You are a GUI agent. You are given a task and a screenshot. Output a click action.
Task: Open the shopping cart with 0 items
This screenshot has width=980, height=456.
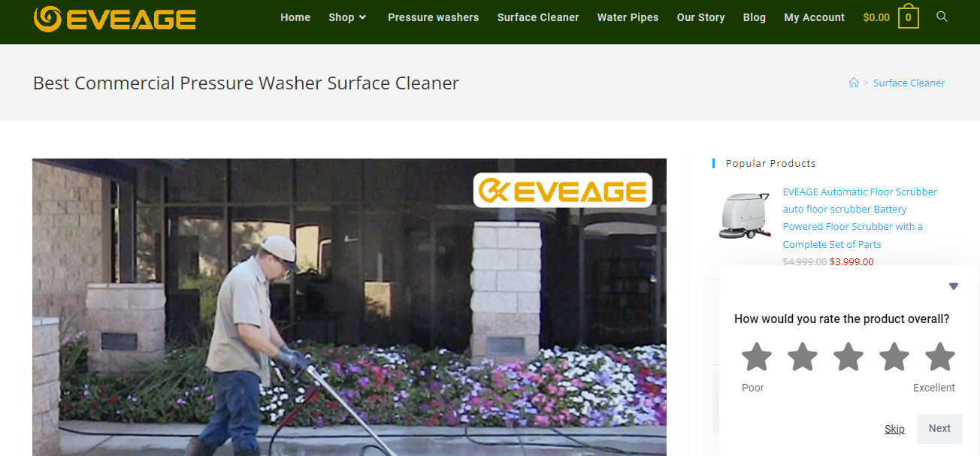pyautogui.click(x=908, y=17)
